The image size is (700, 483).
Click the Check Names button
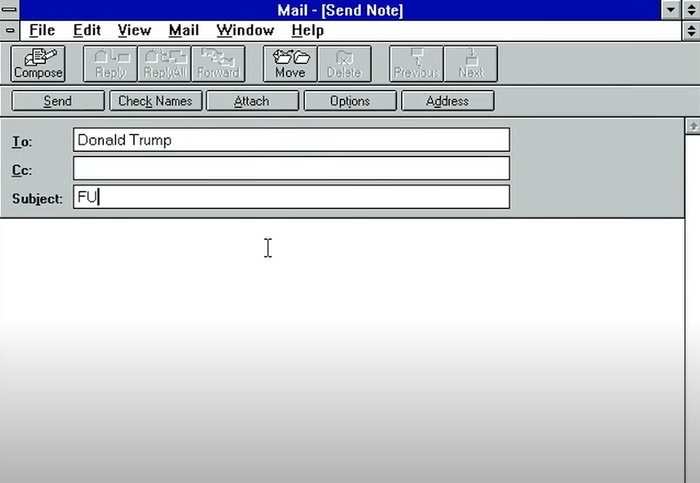pos(155,101)
